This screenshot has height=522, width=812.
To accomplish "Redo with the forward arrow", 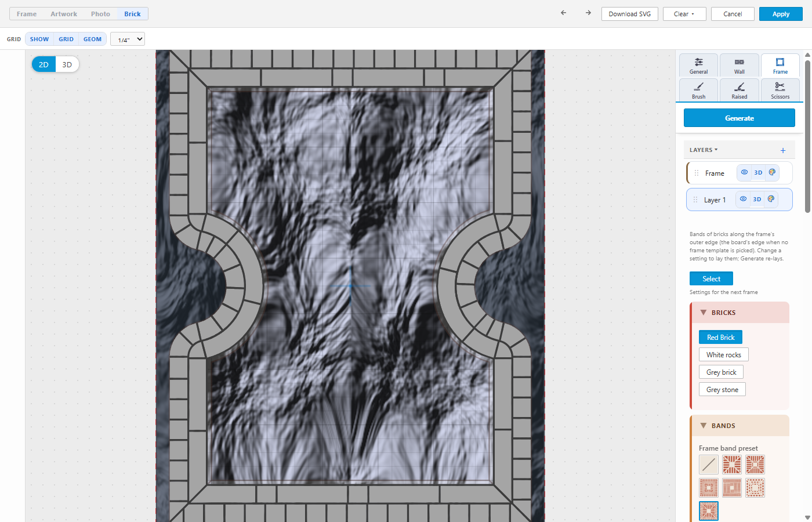I will pos(588,13).
